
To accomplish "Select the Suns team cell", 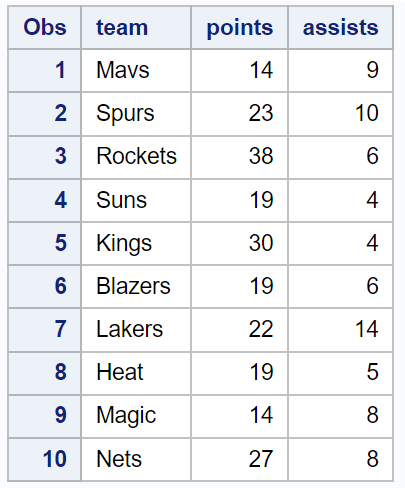I will click(136, 200).
